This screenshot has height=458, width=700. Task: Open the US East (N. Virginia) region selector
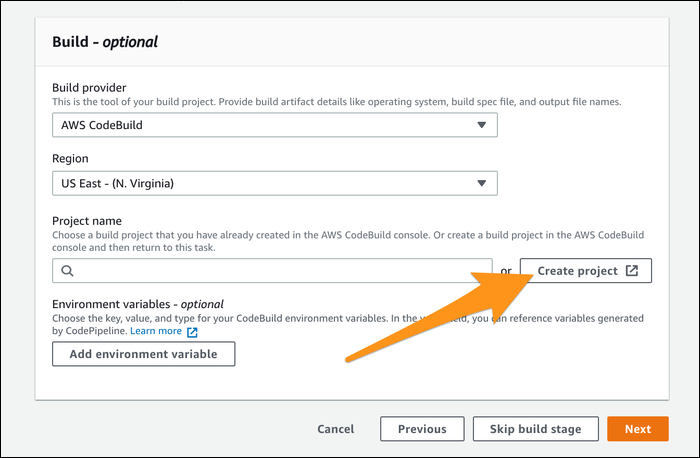click(275, 183)
